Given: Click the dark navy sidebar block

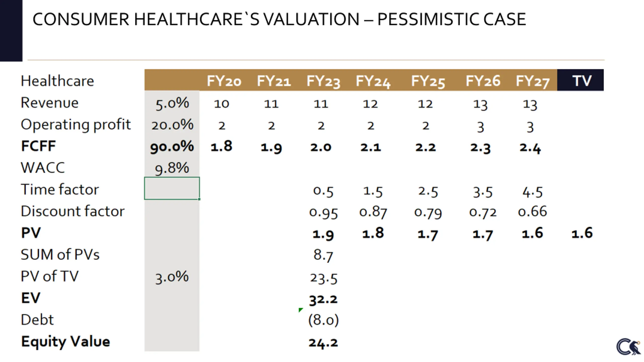Looking at the screenshot, I should click(x=11, y=31).
